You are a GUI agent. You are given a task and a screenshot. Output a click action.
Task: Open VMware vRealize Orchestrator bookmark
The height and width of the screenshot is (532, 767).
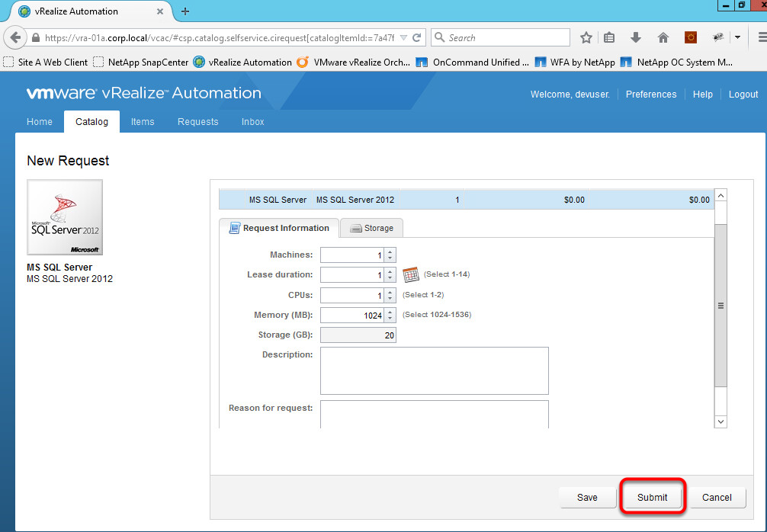pyautogui.click(x=354, y=62)
